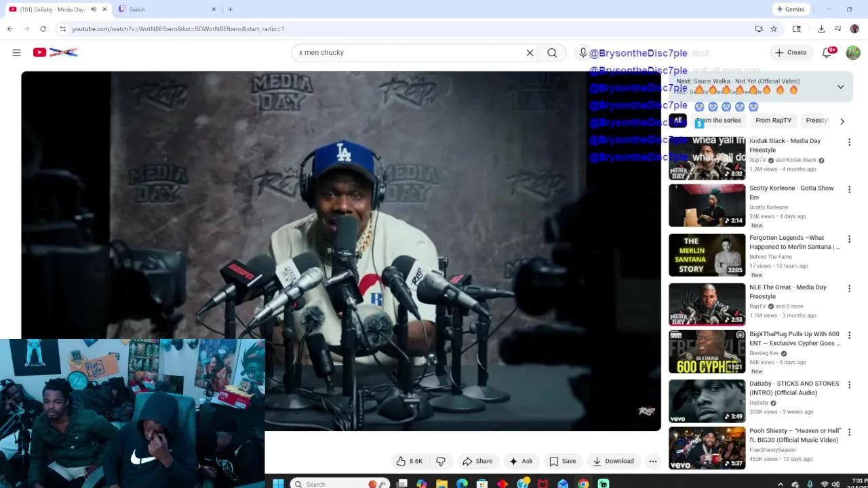
Task: Open options for Pooh Shiesty Heaven or Hell
Action: click(849, 432)
